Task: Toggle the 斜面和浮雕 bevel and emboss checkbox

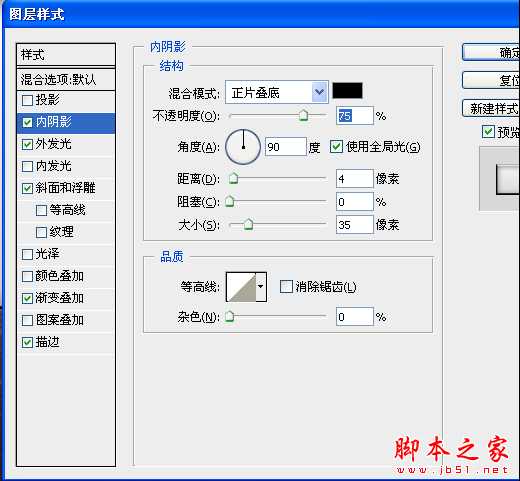Action: [x=27, y=188]
